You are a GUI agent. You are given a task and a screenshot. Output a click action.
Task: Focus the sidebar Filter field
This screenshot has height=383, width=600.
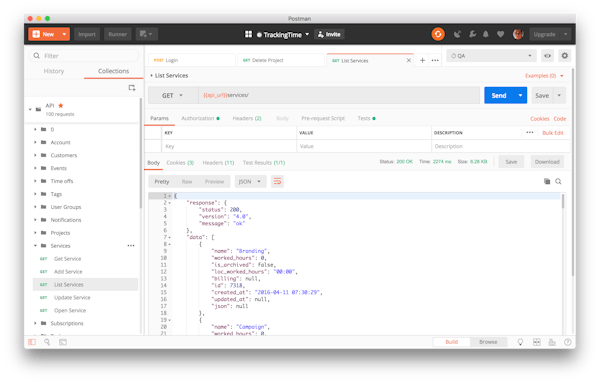[x=84, y=56]
